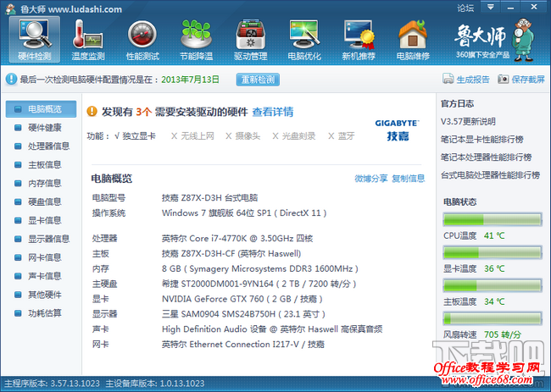Screen dimensions: 551x392
Task: Click the NVIDIA GeForce GTX 760 text
Action: pos(242,299)
